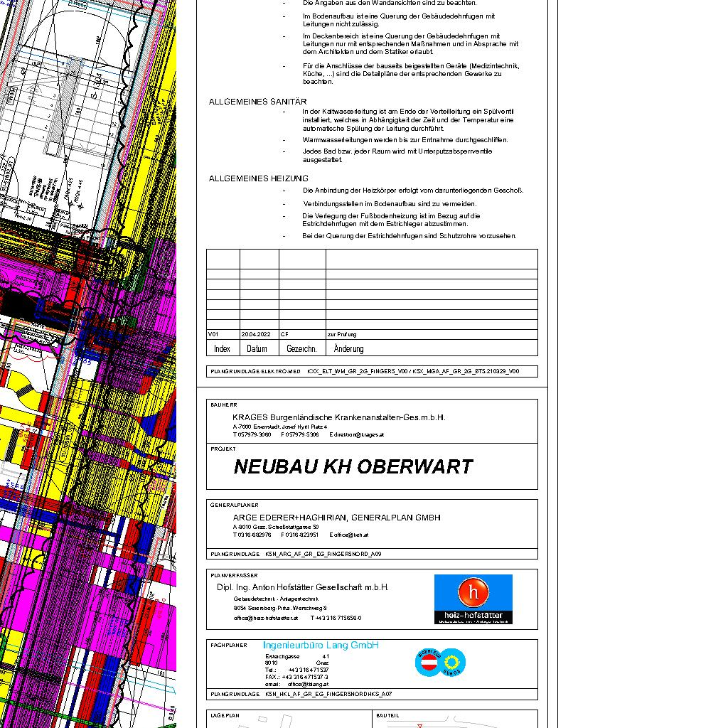
Task: Click project title "NEUBAU KH OBERWART"
Action: 353,466
